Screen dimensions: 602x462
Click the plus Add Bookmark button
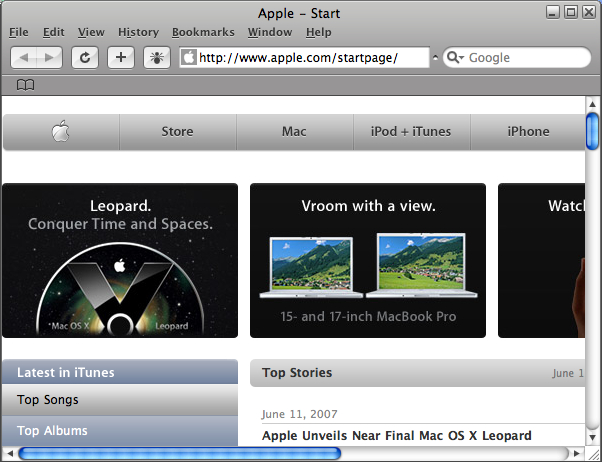click(x=121, y=58)
